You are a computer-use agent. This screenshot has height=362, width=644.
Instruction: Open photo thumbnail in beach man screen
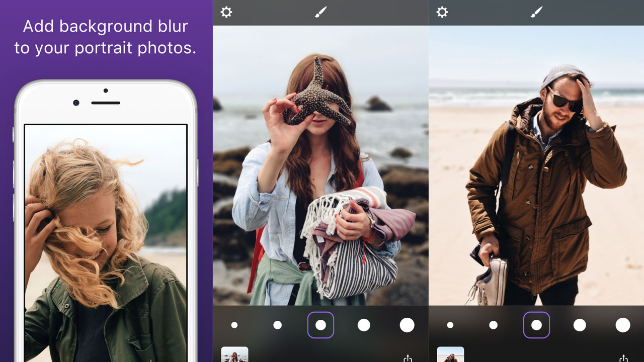pyautogui.click(x=450, y=354)
